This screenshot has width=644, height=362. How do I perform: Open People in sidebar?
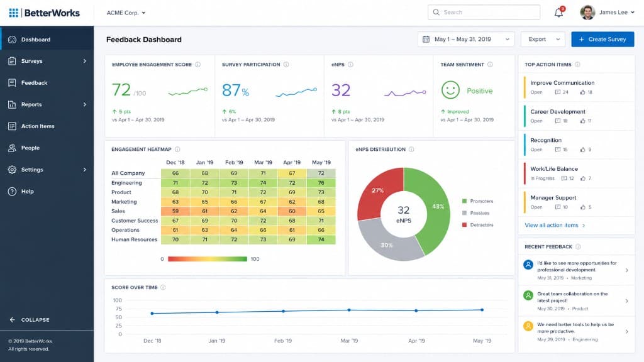tap(47, 148)
